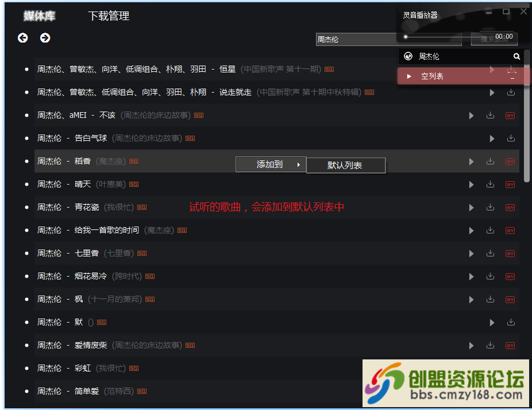
Task: Select song row 简单爱 (范特西)
Action: click(x=277, y=392)
